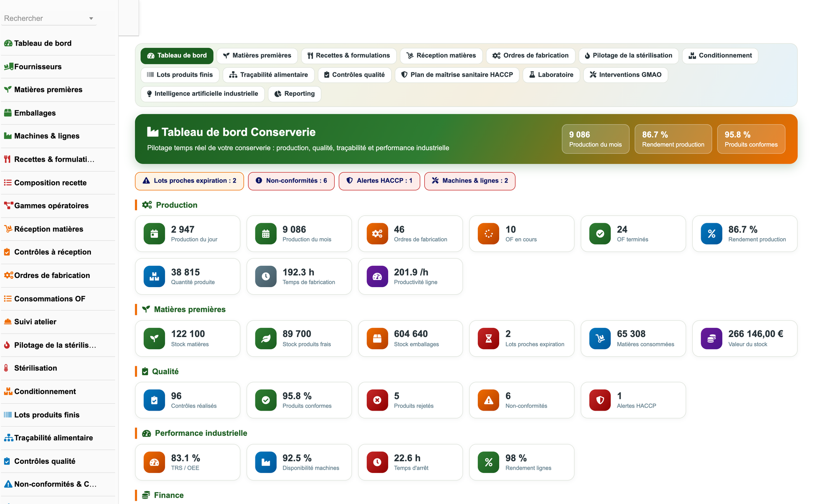This screenshot has width=815, height=504.
Task: Open the Pilotage de la stérilisation tab
Action: [x=628, y=56]
